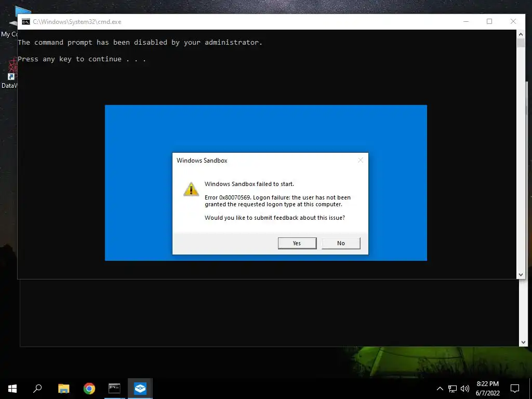The width and height of the screenshot is (532, 399).
Task: Open network status tray icon
Action: tap(453, 389)
